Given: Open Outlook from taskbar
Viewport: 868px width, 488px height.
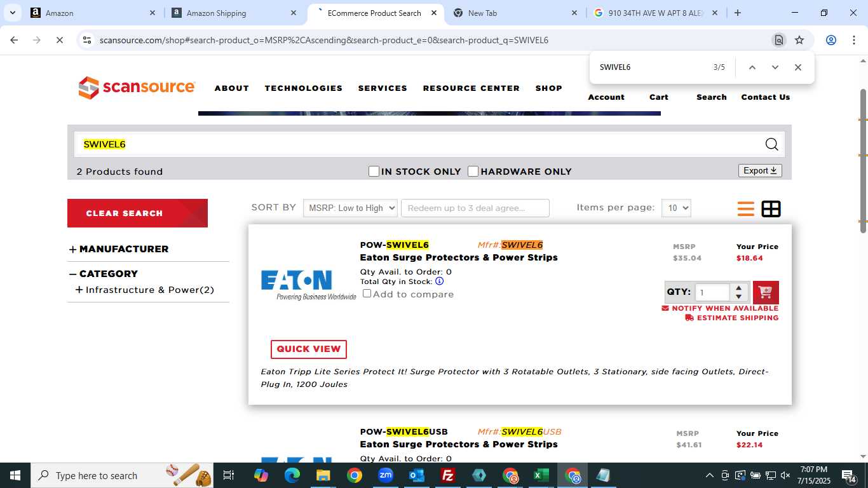Looking at the screenshot, I should click(x=417, y=475).
